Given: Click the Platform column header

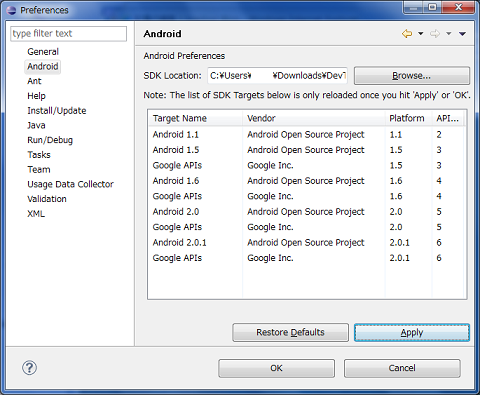Looking at the screenshot, I should click(409, 118).
